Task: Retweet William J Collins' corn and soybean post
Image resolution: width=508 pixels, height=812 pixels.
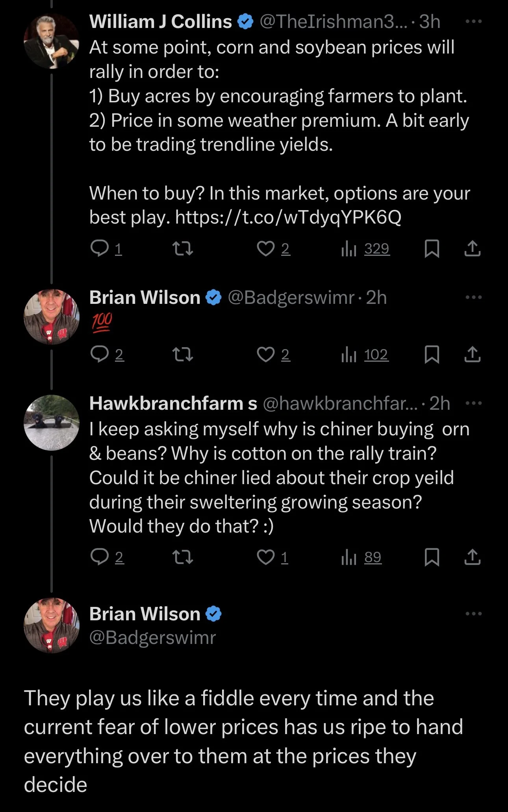Action: coord(183,249)
